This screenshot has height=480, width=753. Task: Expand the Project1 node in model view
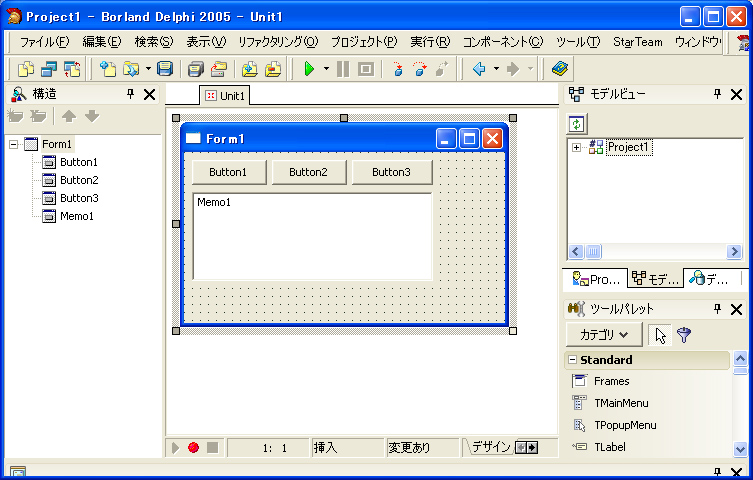576,147
